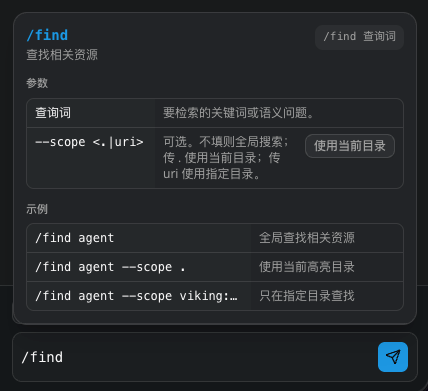The width and height of the screenshot is (428, 391).
Task: Focus the message input containing /find
Action: pos(197,357)
